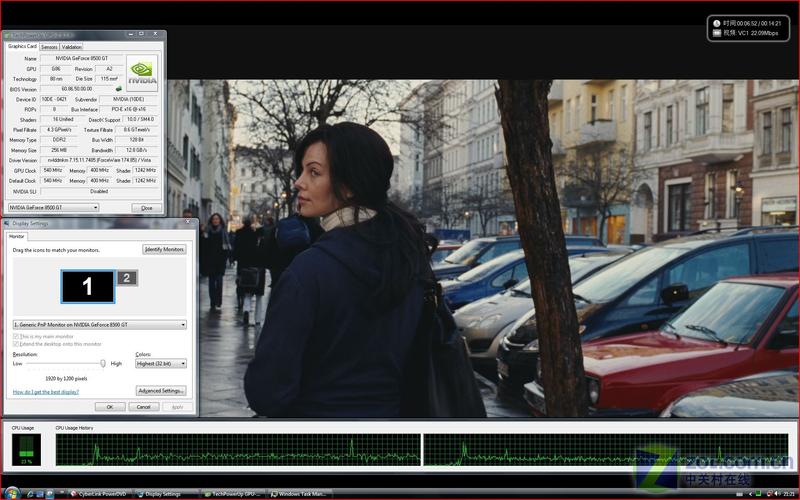Click Cancel in Display Settings
Image resolution: width=800 pixels, height=500 pixels.
[143, 407]
